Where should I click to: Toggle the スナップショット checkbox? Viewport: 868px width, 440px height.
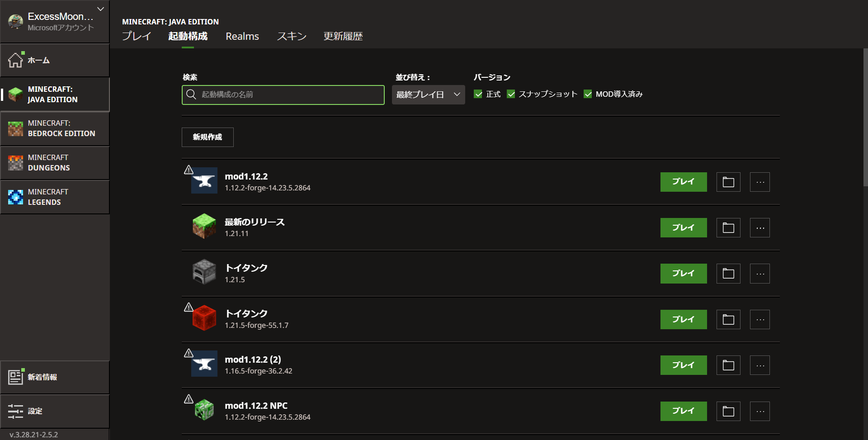click(511, 94)
